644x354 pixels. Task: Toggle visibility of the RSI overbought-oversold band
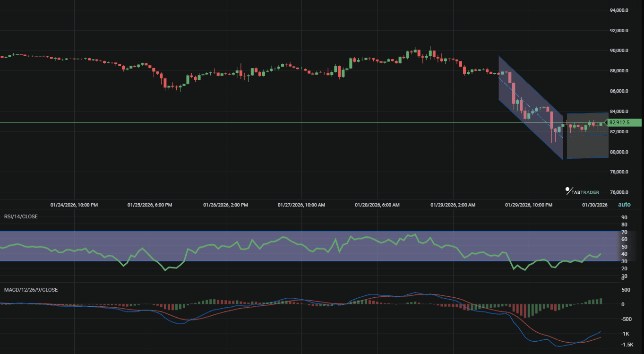point(307,246)
